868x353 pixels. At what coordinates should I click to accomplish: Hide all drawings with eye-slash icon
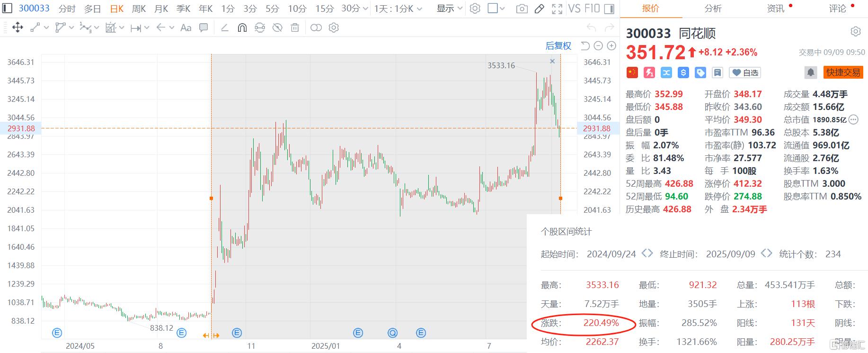click(x=277, y=28)
